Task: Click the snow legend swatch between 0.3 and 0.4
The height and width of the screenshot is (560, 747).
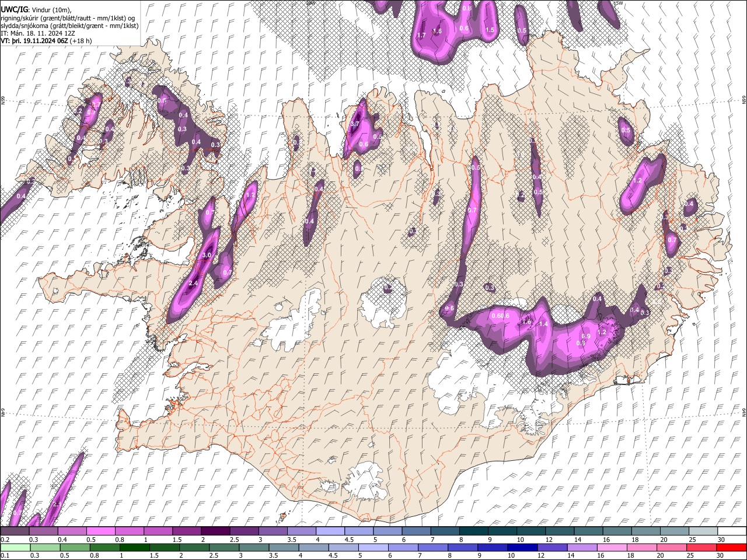Action: pos(43,531)
